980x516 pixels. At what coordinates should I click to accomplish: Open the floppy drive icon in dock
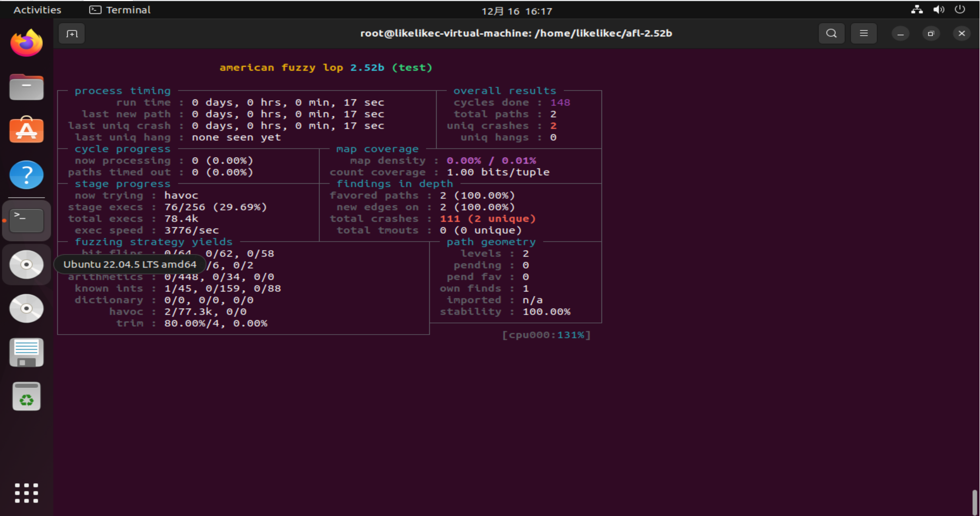coord(26,352)
